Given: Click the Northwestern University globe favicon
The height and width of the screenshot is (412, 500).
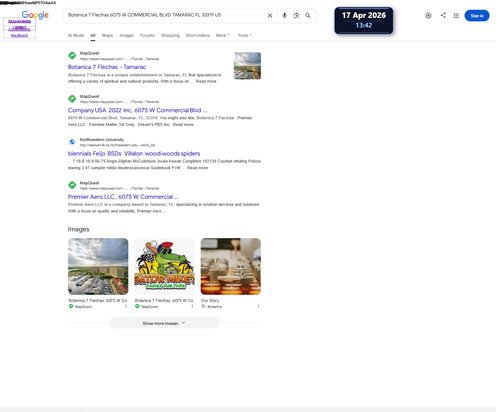Looking at the screenshot, I should [72, 142].
